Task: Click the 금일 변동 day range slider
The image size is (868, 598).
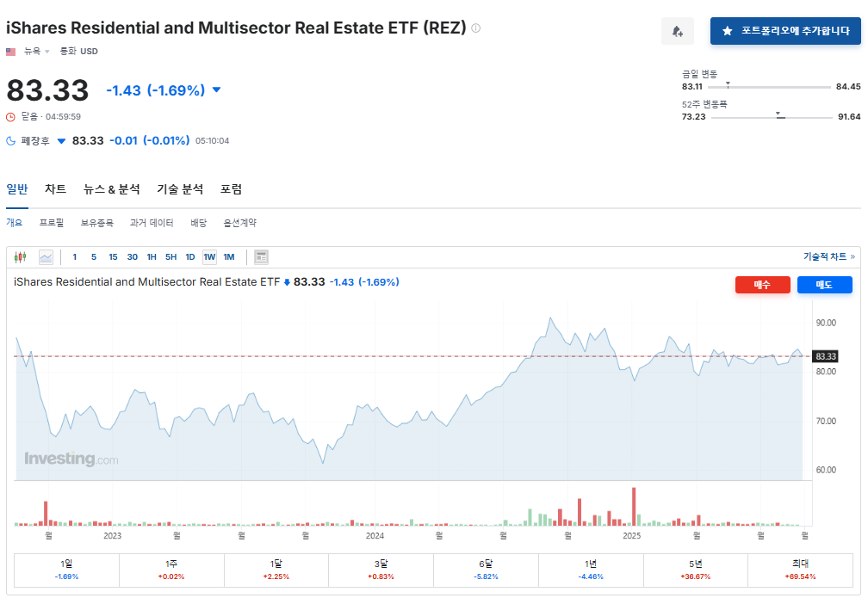Action: click(770, 86)
